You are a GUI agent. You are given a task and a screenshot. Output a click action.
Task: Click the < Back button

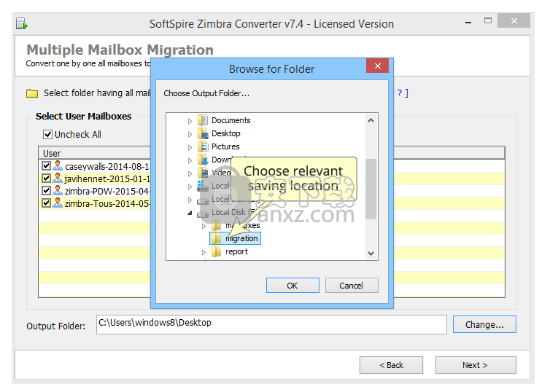click(x=391, y=365)
